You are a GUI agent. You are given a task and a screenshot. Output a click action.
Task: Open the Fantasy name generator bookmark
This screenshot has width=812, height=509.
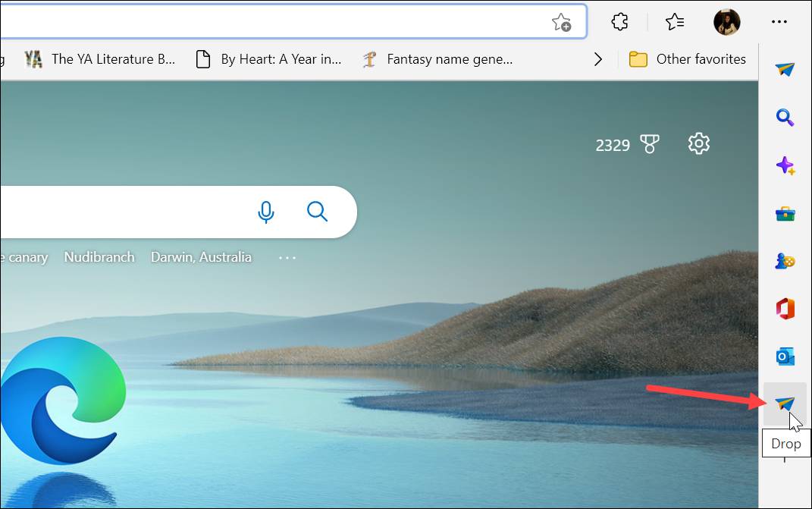click(438, 58)
